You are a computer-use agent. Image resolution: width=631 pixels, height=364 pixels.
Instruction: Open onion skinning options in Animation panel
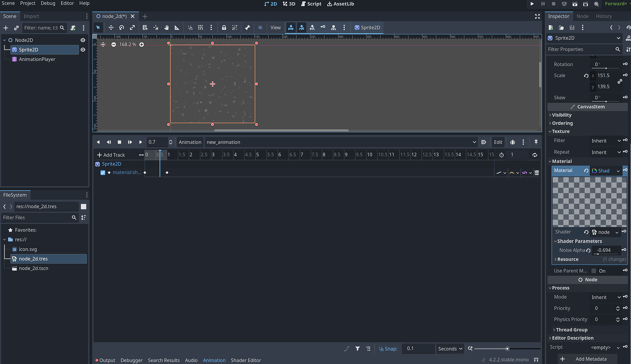[x=512, y=142]
